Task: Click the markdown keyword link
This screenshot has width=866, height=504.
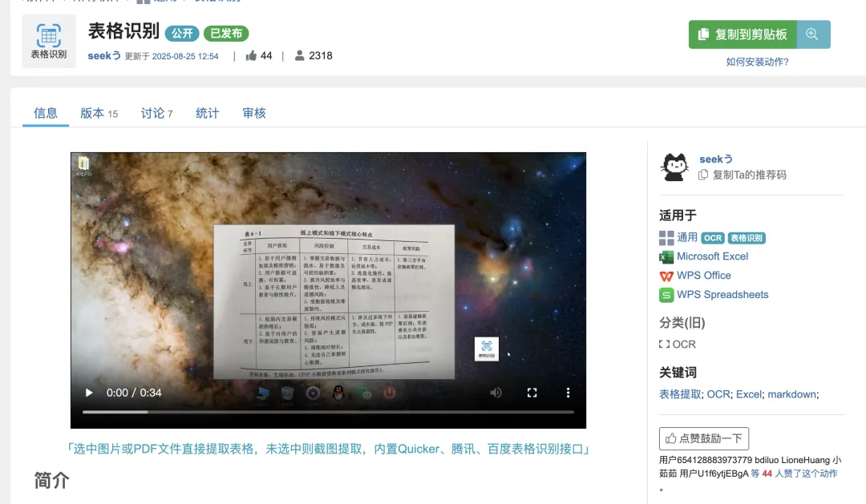Action: coord(792,394)
